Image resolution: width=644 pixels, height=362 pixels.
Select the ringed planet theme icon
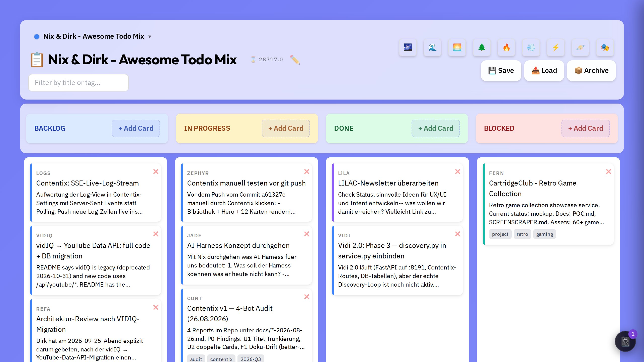(580, 48)
